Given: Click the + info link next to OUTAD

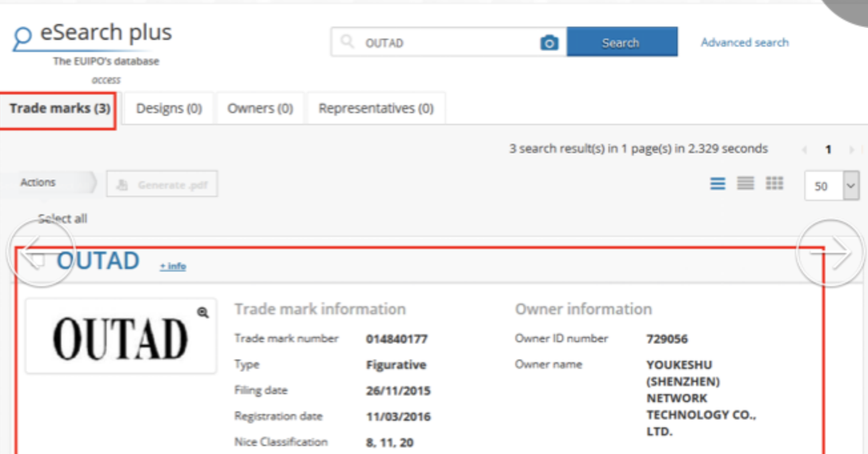Looking at the screenshot, I should [x=172, y=266].
